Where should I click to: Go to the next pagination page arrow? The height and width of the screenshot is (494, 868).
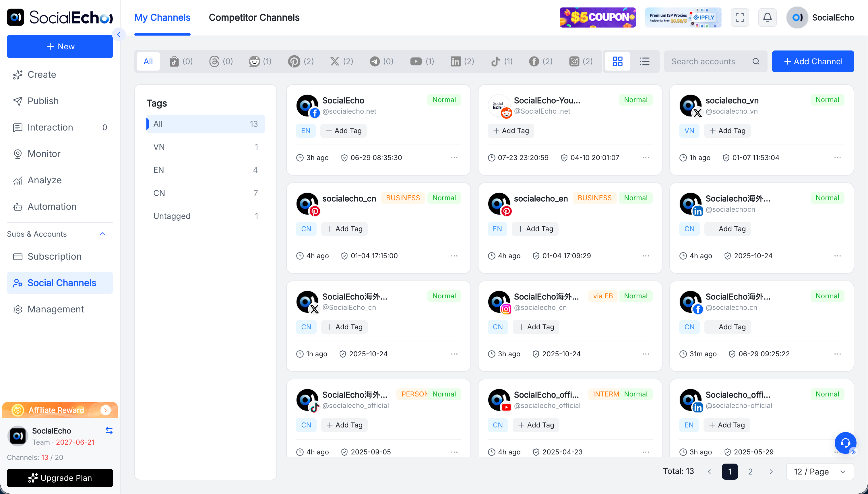[771, 472]
